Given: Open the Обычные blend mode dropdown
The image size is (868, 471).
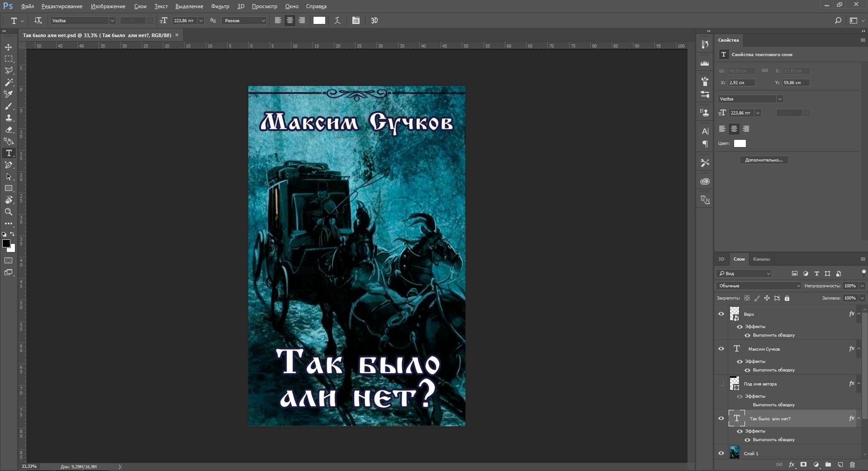Looking at the screenshot, I should [759, 286].
